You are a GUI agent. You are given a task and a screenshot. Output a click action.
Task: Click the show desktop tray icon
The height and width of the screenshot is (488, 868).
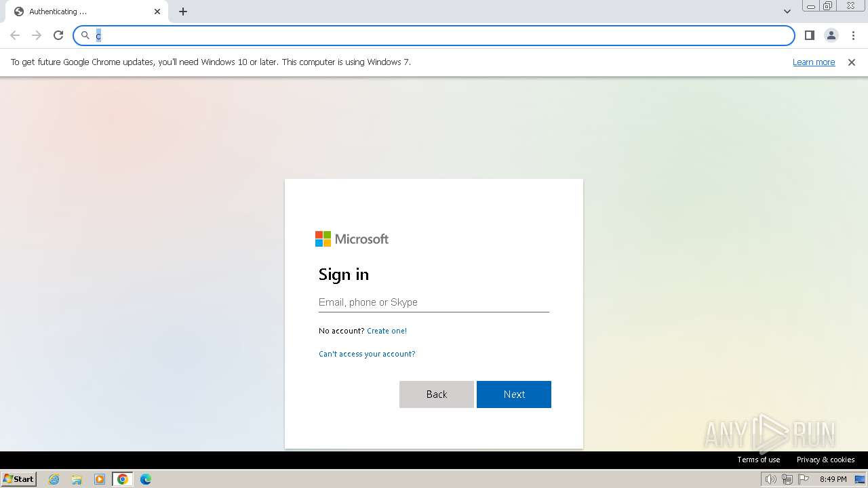click(860, 479)
